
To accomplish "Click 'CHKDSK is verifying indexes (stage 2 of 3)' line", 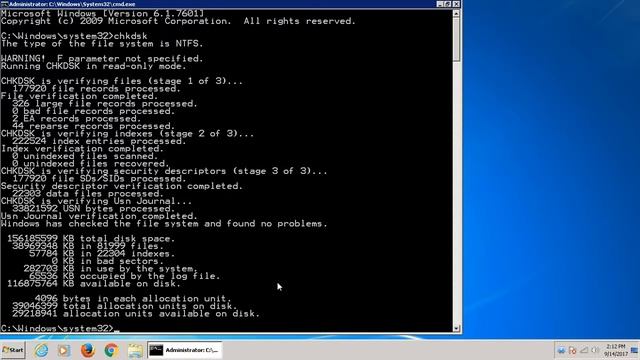I will tap(127, 134).
